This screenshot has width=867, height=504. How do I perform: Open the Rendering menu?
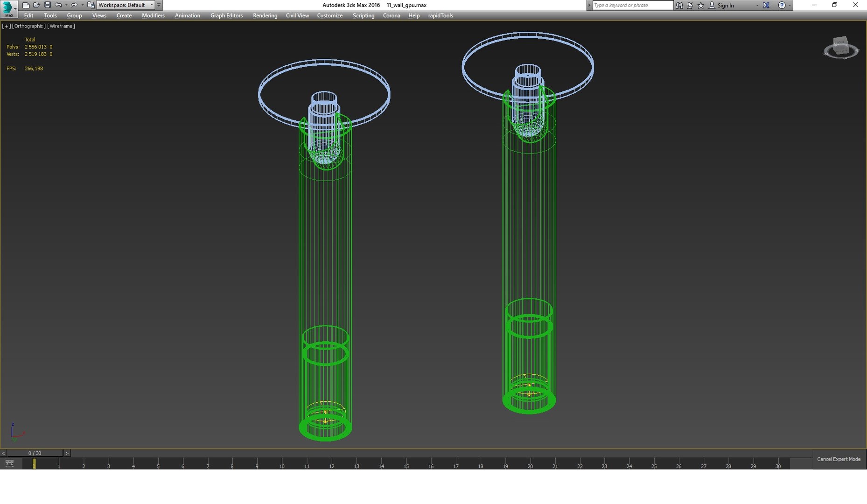(x=265, y=15)
